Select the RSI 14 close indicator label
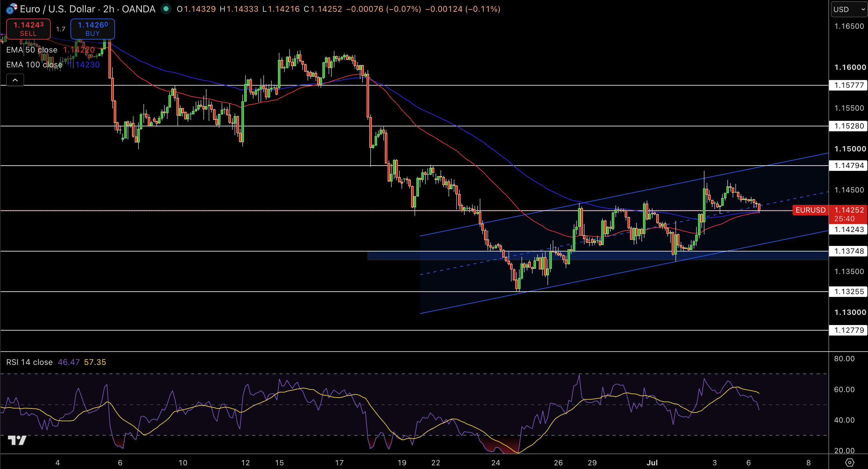The width and height of the screenshot is (868, 469). pos(30,362)
